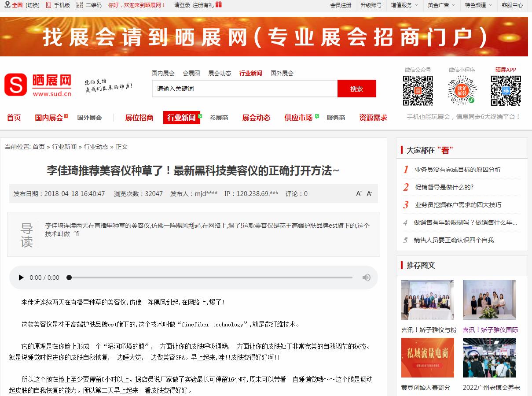Click the 微信小程序 round code
Screen dimensions: 532x396
click(x=462, y=91)
